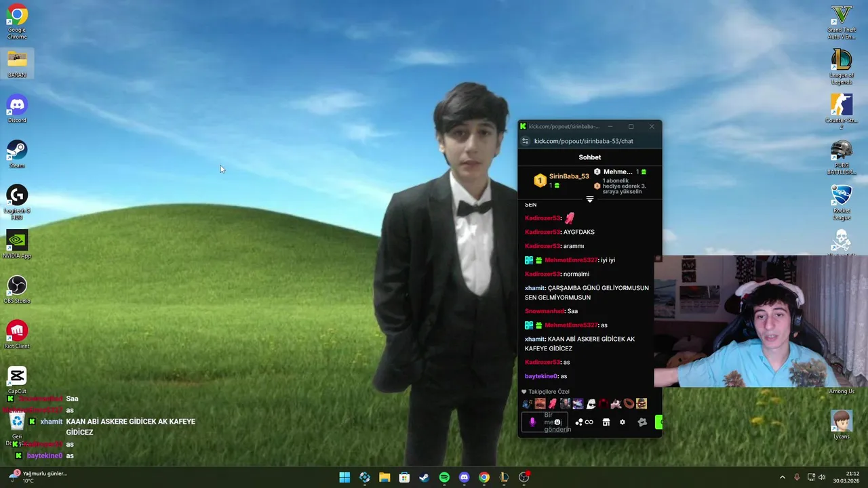Image resolution: width=868 pixels, height=488 pixels.
Task: Click the green send button in chat
Action: tap(658, 422)
